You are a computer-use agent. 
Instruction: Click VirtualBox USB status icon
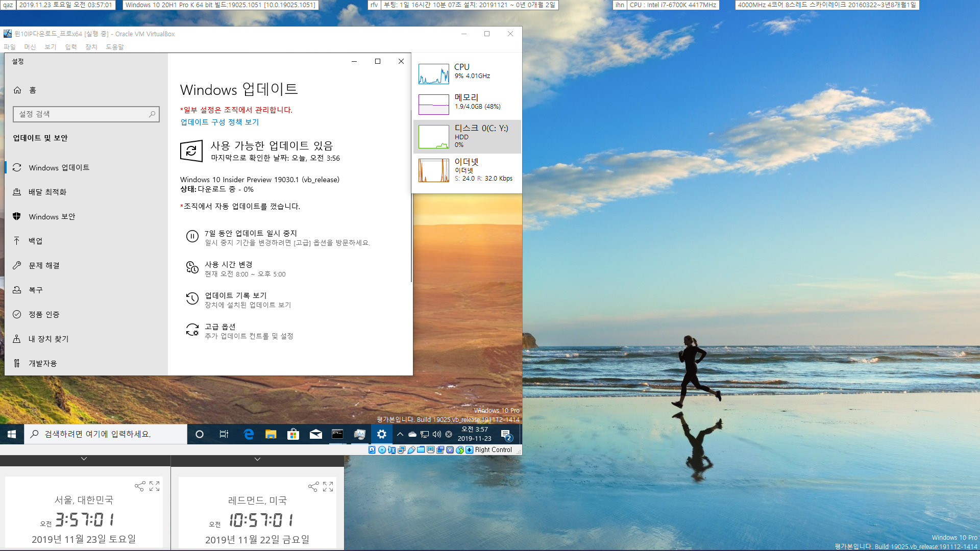pos(411,449)
